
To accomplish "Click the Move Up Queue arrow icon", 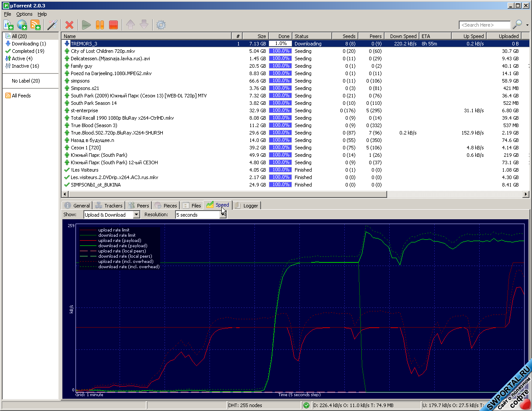I will click(130, 25).
